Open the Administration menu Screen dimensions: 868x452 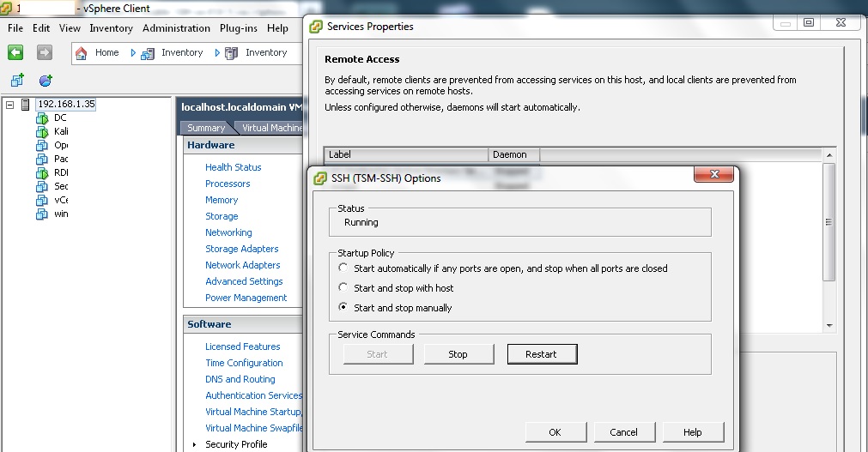click(176, 28)
